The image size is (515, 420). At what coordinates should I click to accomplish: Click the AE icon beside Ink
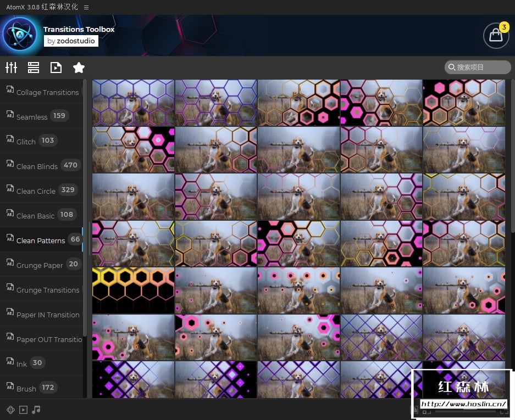(x=10, y=361)
